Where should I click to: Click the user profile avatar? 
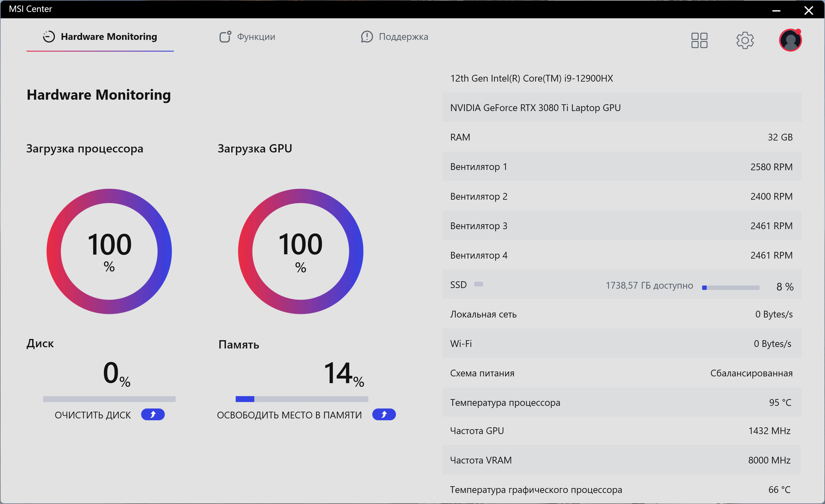(x=790, y=40)
